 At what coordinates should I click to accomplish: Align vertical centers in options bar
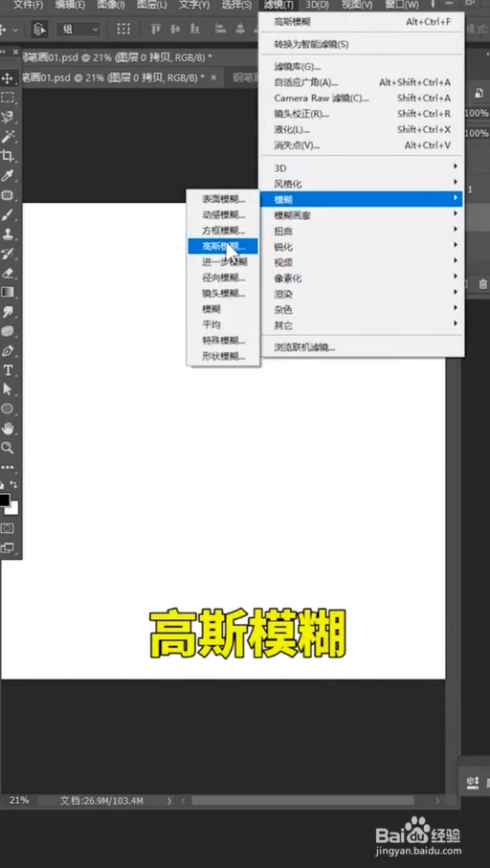point(175,29)
